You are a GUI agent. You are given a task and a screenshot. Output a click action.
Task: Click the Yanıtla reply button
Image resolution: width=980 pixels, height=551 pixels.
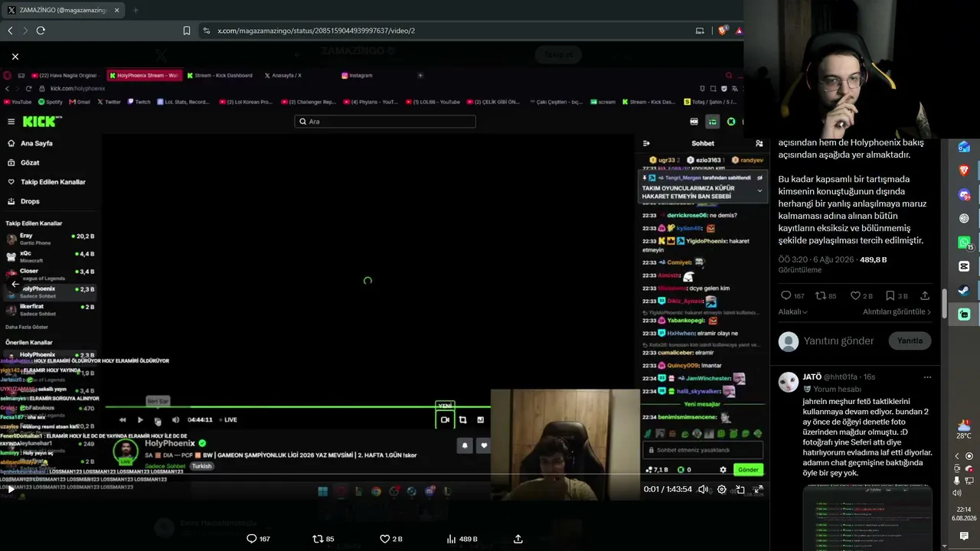point(910,341)
